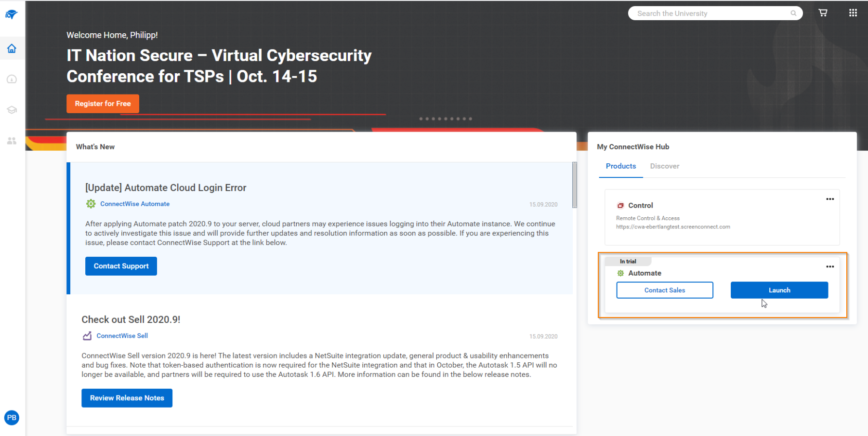Screen dimensions: 868x436
Task: Open the people icon in the sidebar
Action: pos(12,141)
